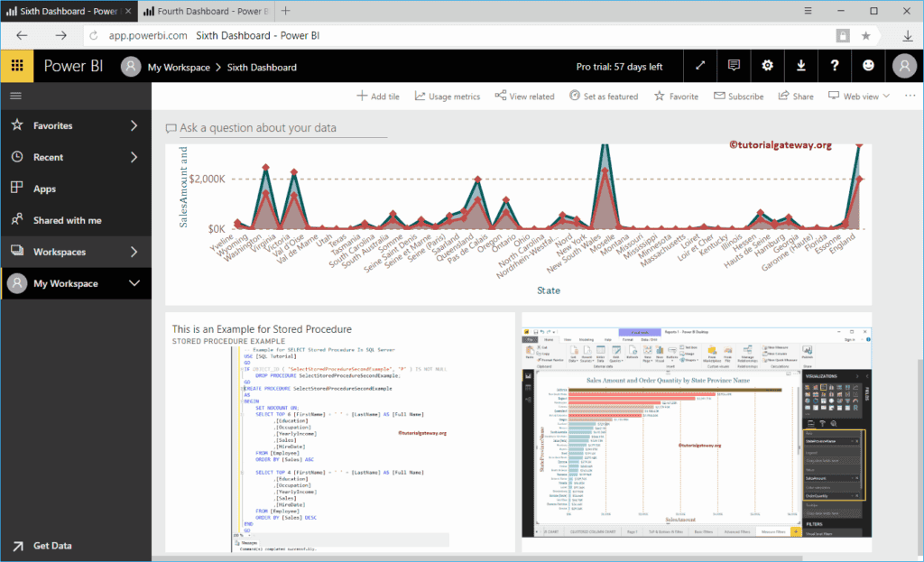
Task: Open browser downloads arrow icon
Action: click(x=908, y=36)
